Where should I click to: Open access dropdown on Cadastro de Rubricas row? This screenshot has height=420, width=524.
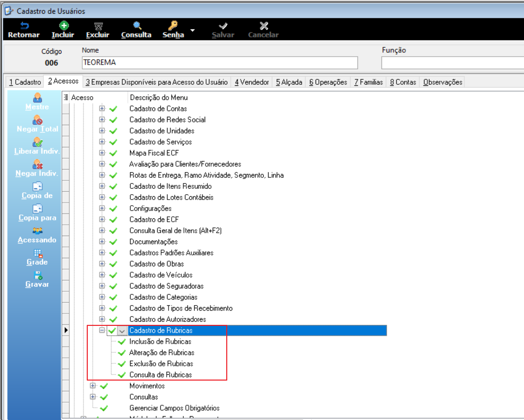(x=122, y=331)
